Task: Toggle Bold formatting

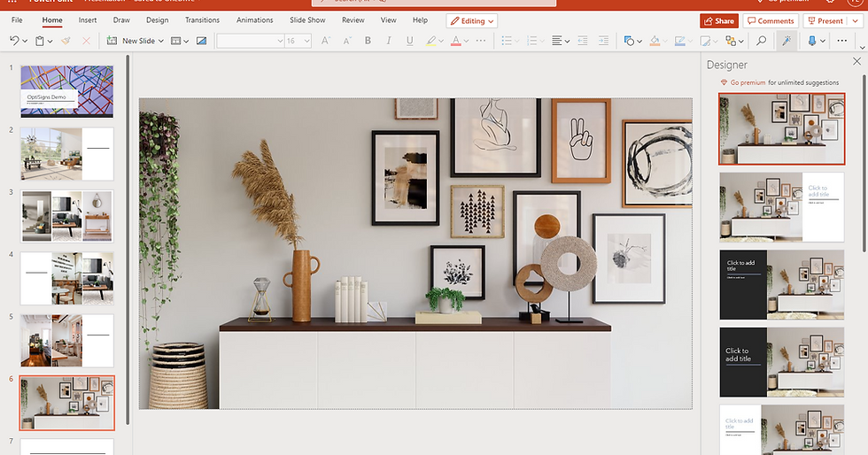Action: [x=368, y=41]
